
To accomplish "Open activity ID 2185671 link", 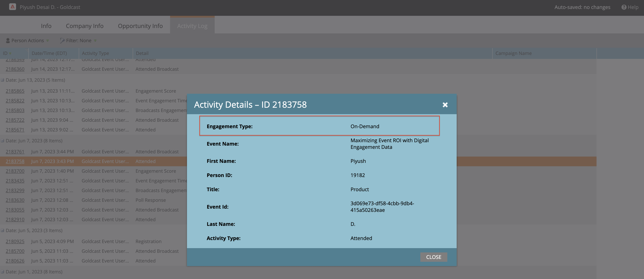I will [15, 130].
